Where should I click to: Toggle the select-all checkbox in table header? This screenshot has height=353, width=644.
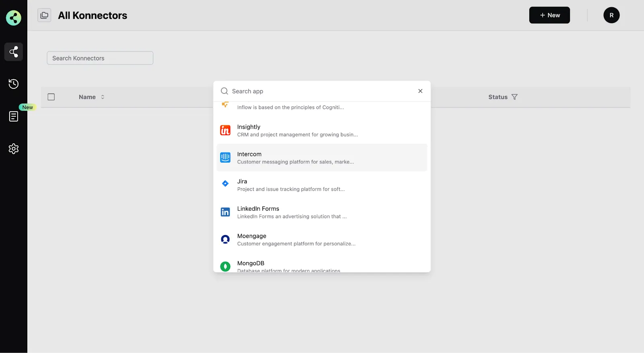[x=51, y=97]
